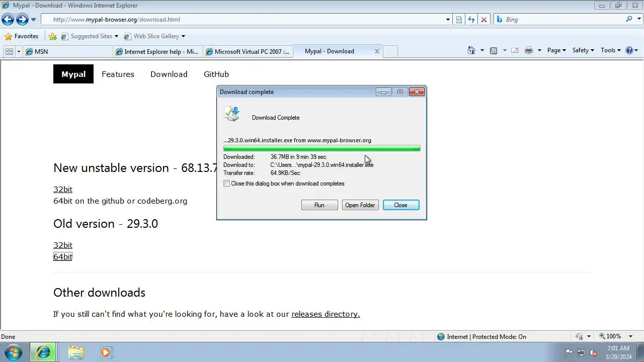Viewport: 644px width, 362px height.
Task: Click the Read Mail envelope icon
Action: pos(515,50)
